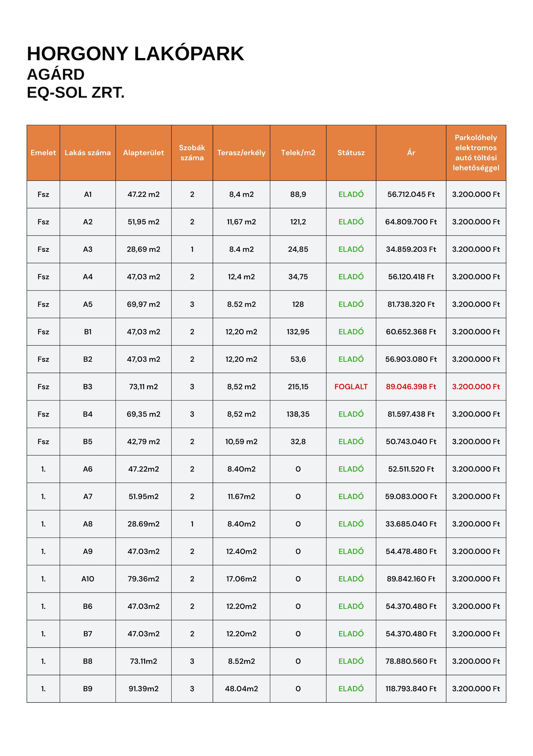Click the A1 apartment cell

pos(88,194)
